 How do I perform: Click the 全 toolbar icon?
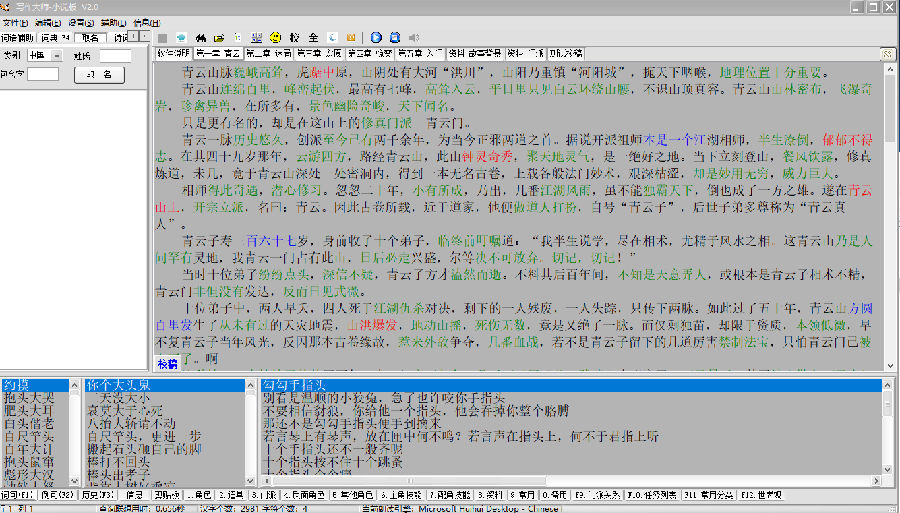313,37
